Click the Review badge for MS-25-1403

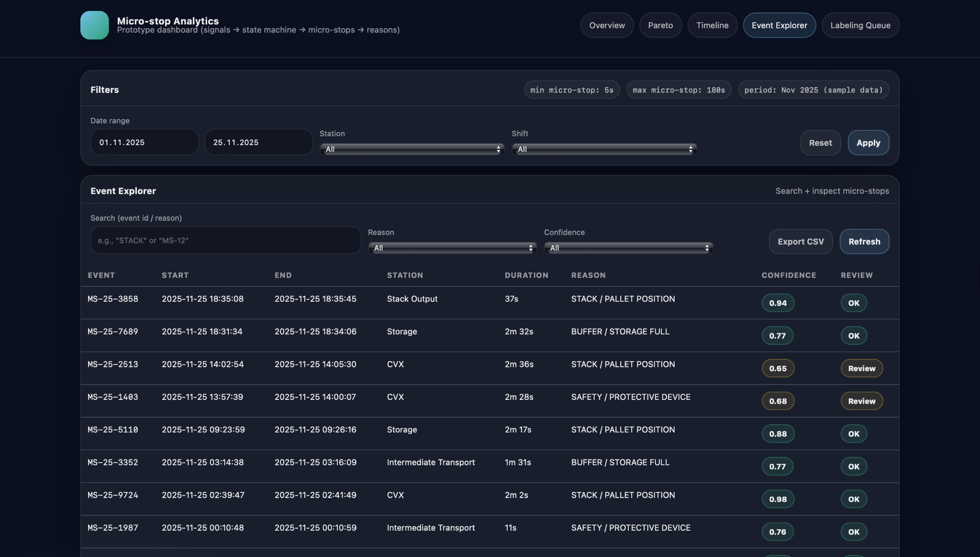coord(861,401)
